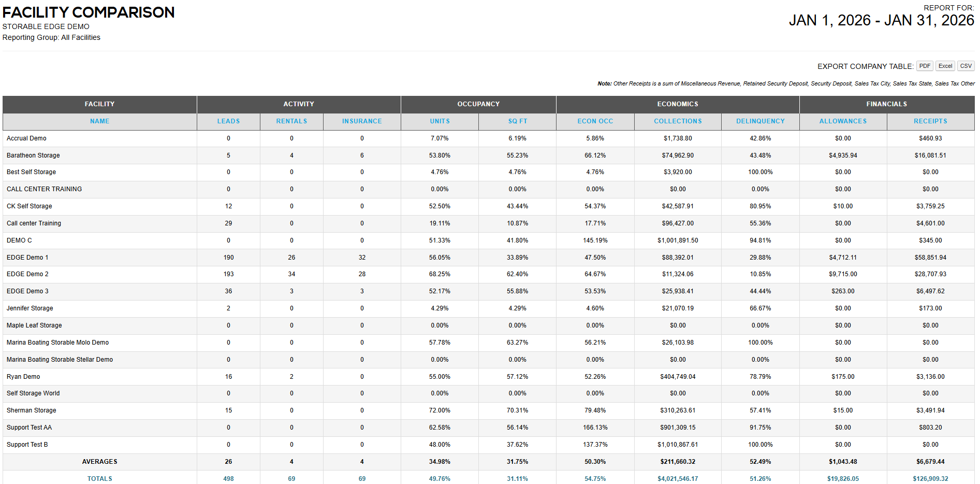
Task: Click the total leads value 498
Action: (228, 478)
